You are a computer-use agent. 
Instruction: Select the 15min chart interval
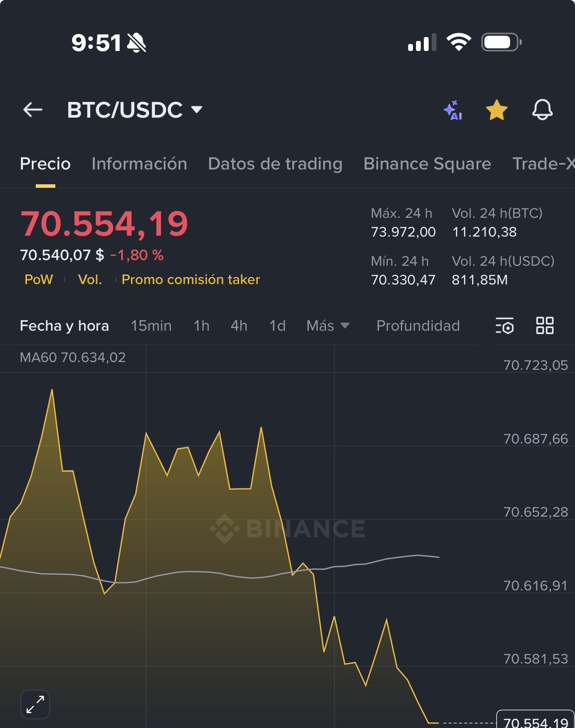[151, 326]
